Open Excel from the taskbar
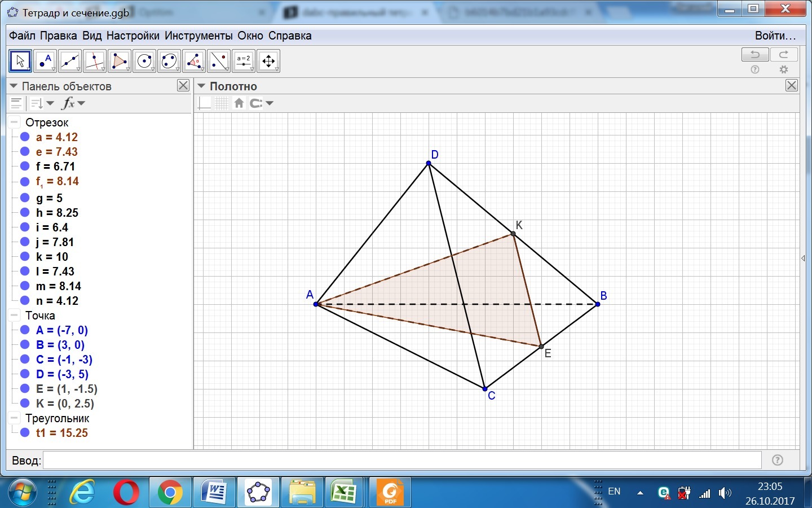 coord(343,493)
